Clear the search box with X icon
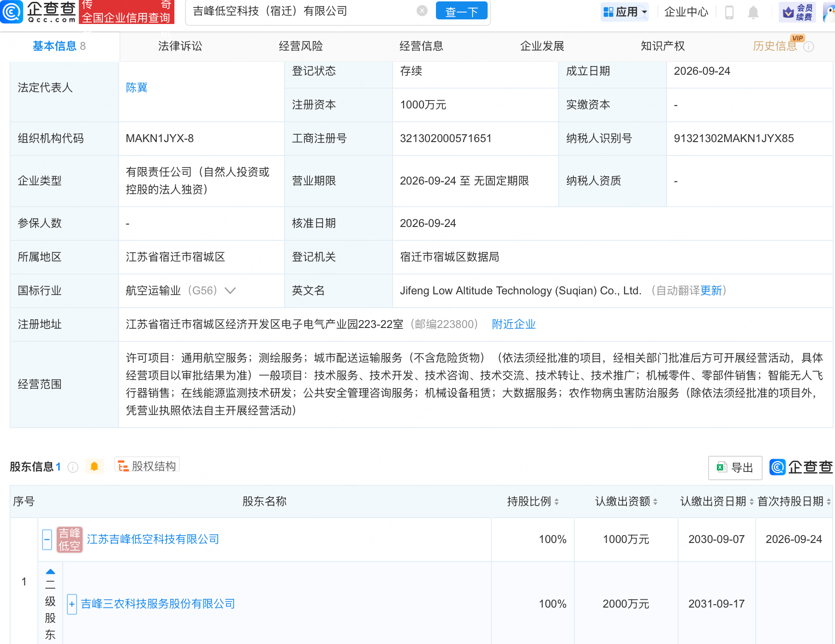The height and width of the screenshot is (644, 835). [422, 11]
